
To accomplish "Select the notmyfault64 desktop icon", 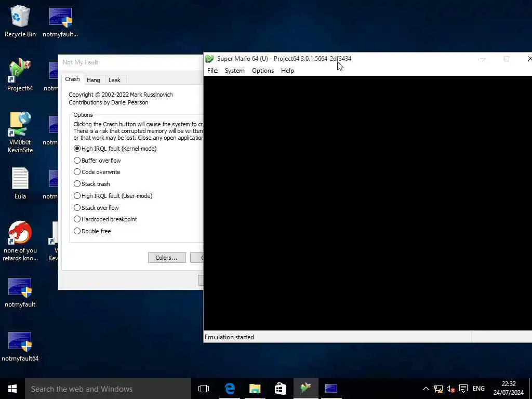I will pos(20,347).
